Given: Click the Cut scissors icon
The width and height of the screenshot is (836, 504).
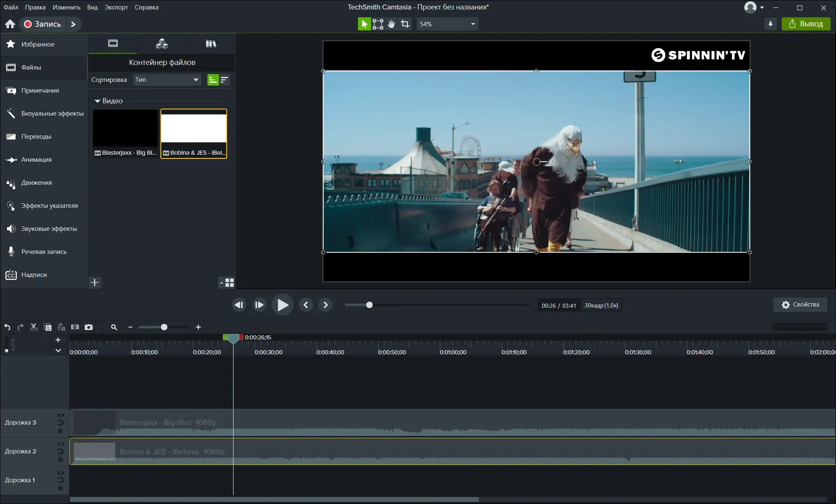Looking at the screenshot, I should coord(34,327).
